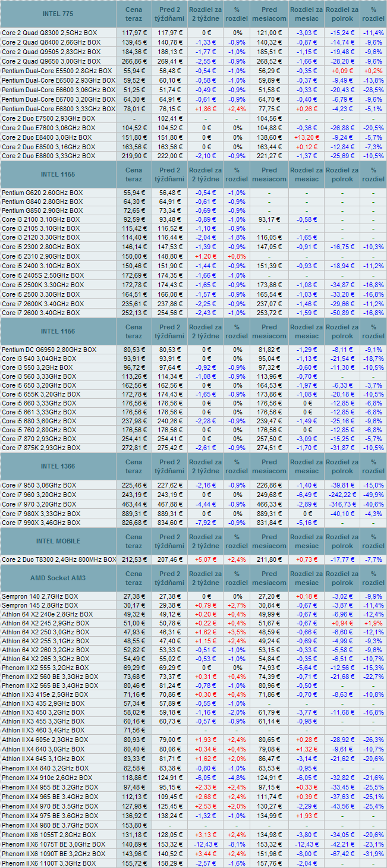Click the +1,20 € difference for Core i5 2310
This screenshot has height=868, width=387.
click(206, 257)
